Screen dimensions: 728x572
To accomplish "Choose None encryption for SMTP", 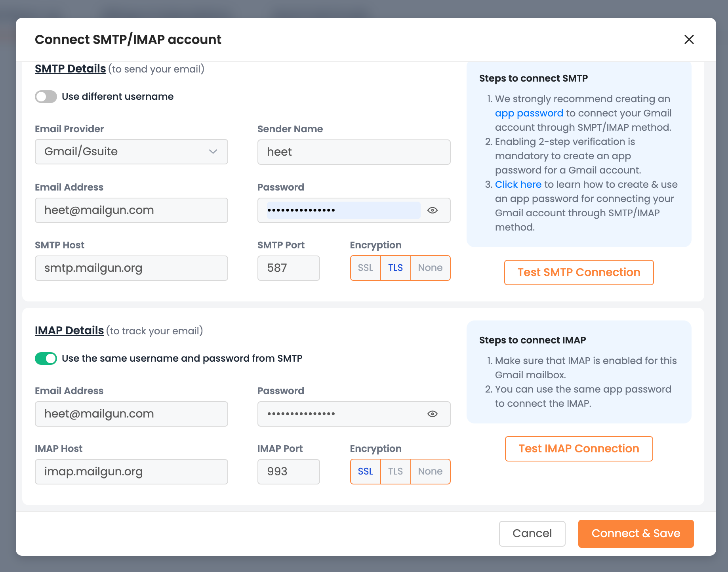I will [430, 268].
